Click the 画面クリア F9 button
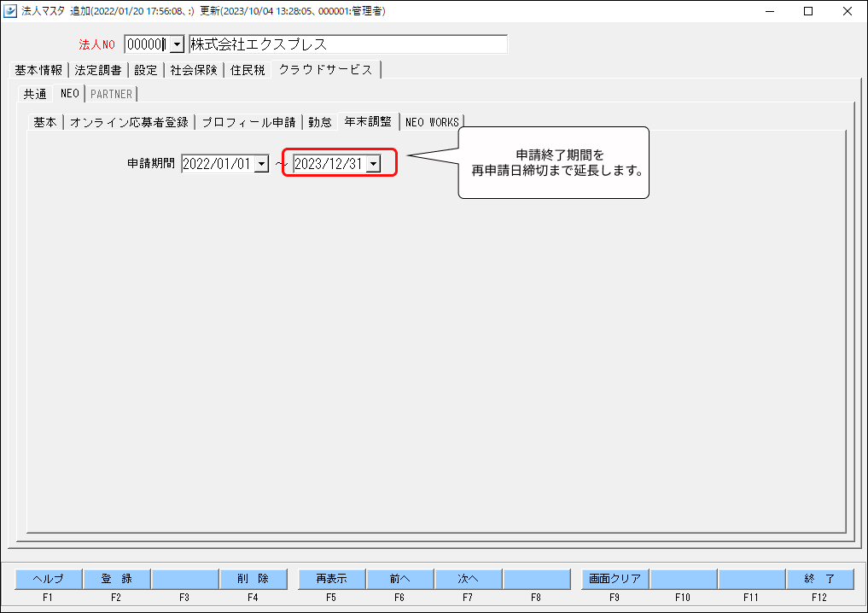Viewport: 868px width, 613px height. click(x=615, y=579)
